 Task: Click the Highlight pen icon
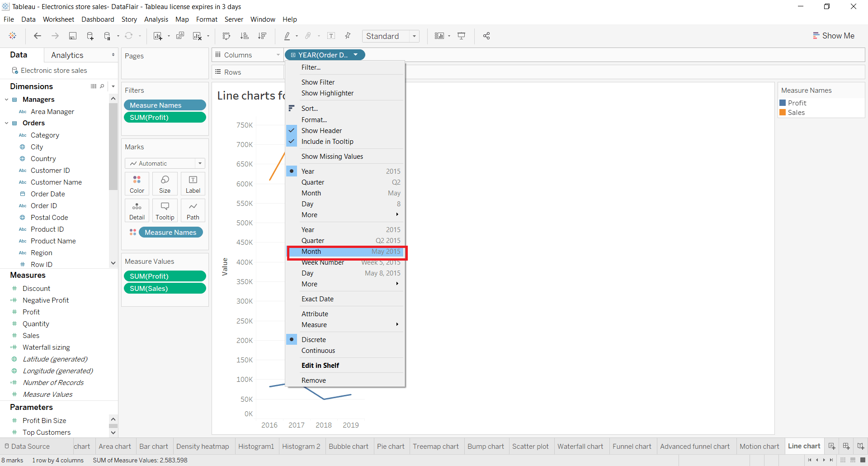[x=287, y=36]
